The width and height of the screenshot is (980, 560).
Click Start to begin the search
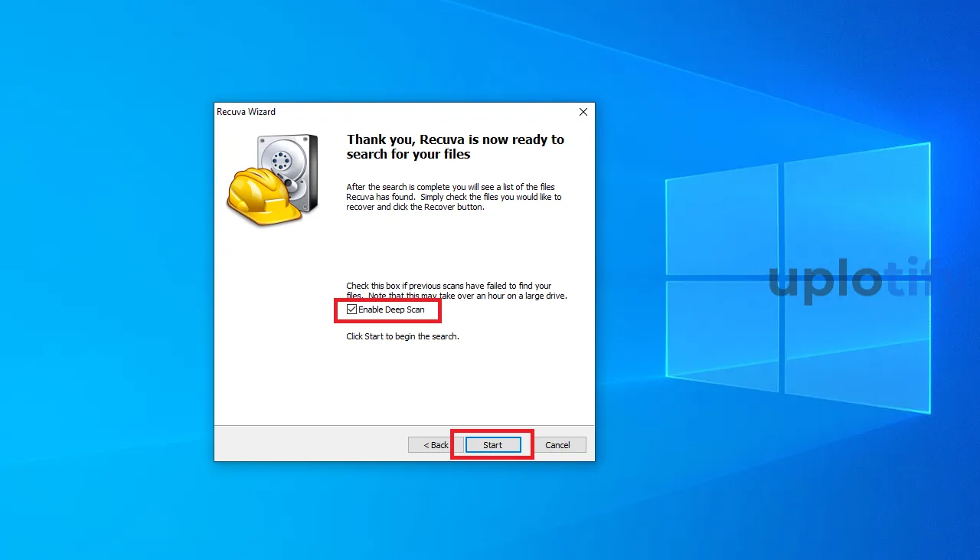point(493,445)
